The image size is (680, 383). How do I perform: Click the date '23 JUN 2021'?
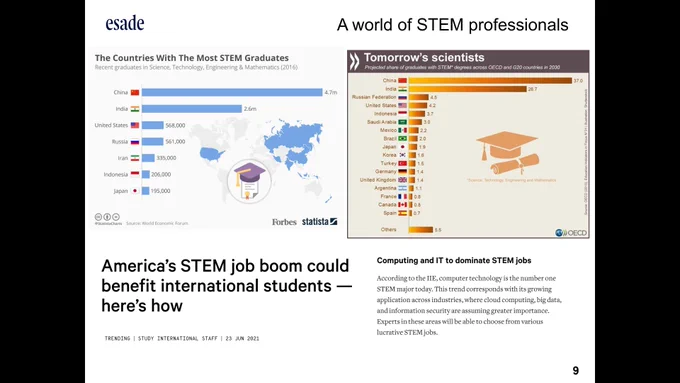(x=242, y=338)
